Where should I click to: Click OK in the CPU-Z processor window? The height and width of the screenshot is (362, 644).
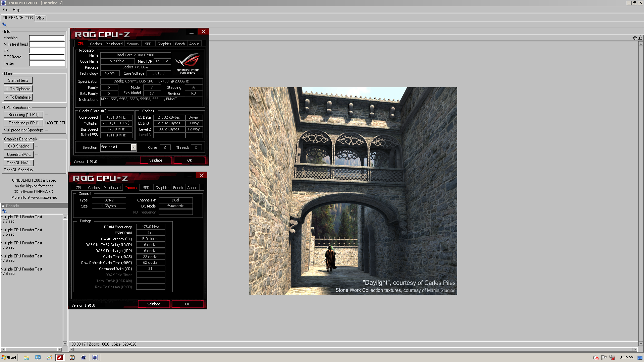coord(190,160)
